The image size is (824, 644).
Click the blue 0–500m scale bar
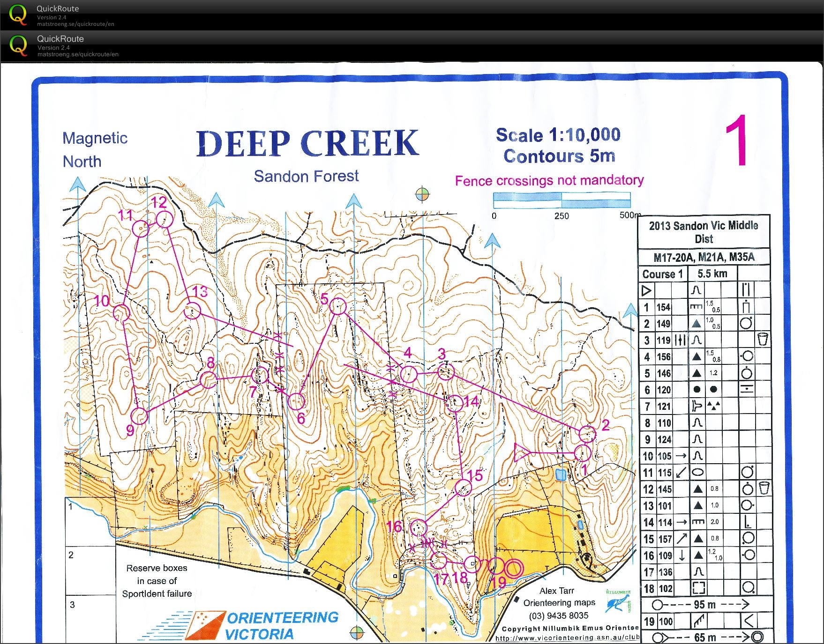561,200
